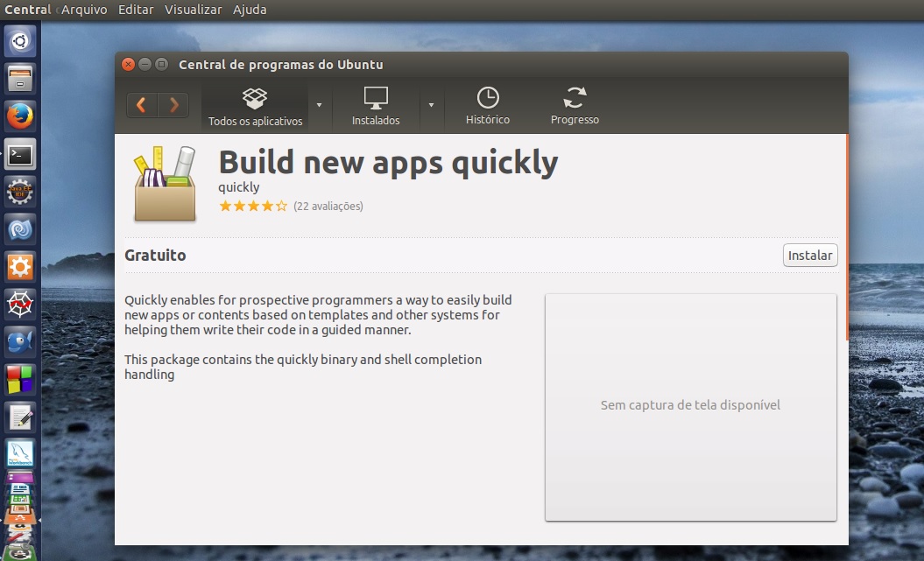The width and height of the screenshot is (924, 561).
Task: Open the Editar menu
Action: [x=136, y=10]
